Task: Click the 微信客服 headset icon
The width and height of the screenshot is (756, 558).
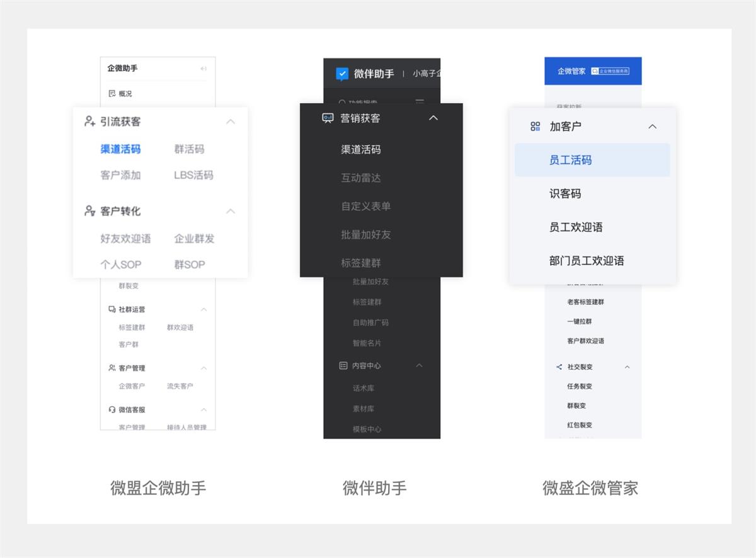Action: pos(112,409)
